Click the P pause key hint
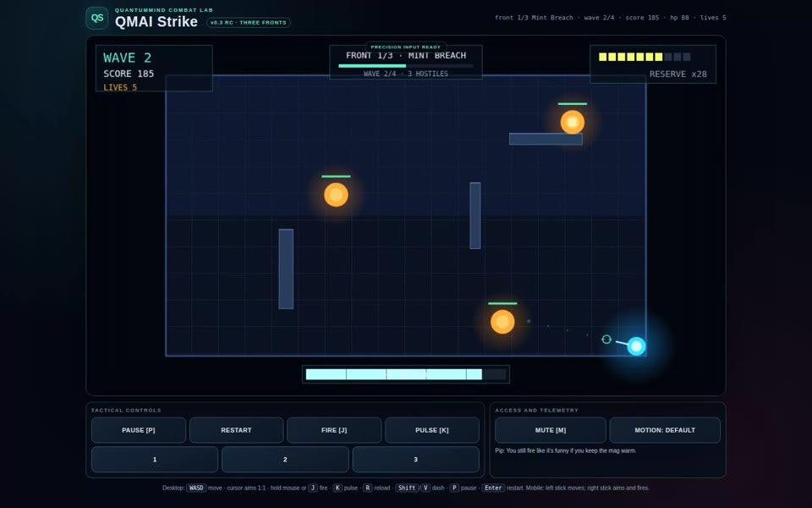 (x=454, y=488)
